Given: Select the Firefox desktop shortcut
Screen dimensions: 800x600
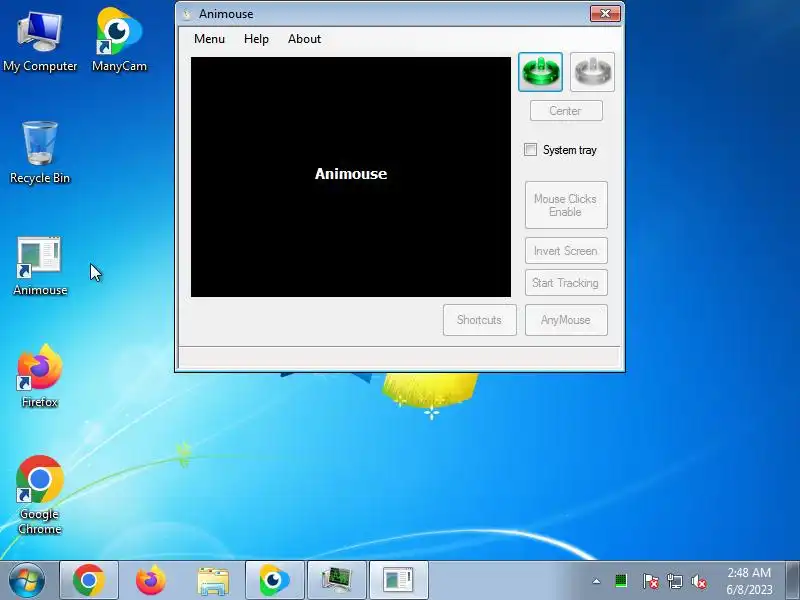Looking at the screenshot, I should tap(40, 377).
